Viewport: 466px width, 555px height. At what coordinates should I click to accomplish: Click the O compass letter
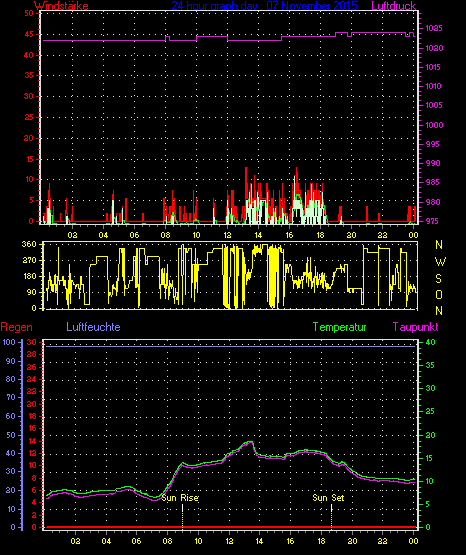coord(439,294)
